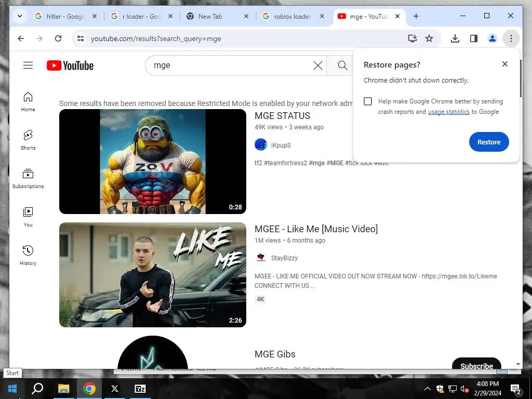Click the Restore button
This screenshot has width=532, height=399.
tap(489, 142)
